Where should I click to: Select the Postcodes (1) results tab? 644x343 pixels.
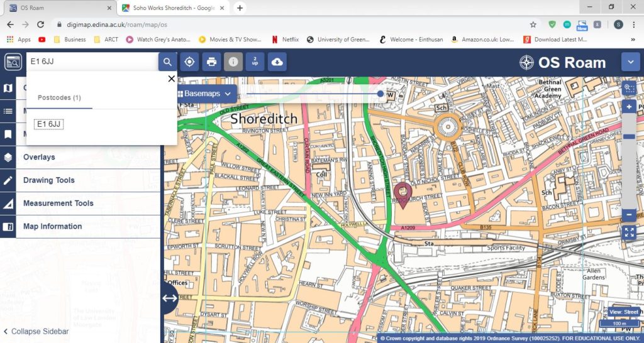pyautogui.click(x=59, y=97)
